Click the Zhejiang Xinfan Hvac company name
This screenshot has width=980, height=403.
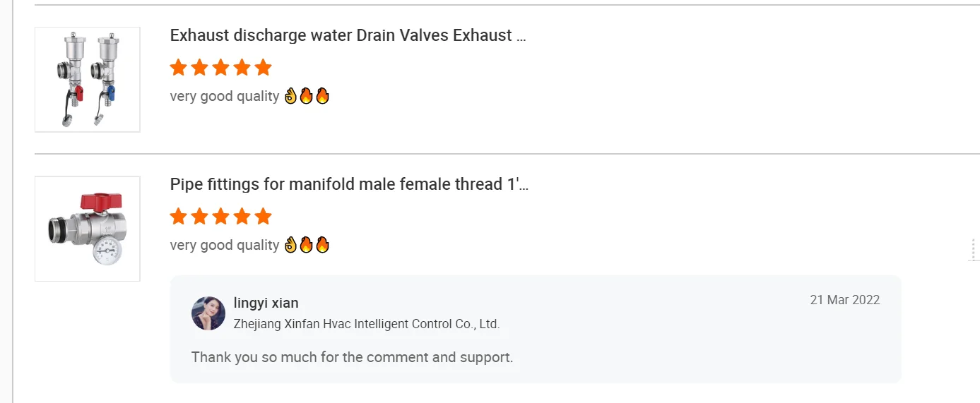[366, 324]
